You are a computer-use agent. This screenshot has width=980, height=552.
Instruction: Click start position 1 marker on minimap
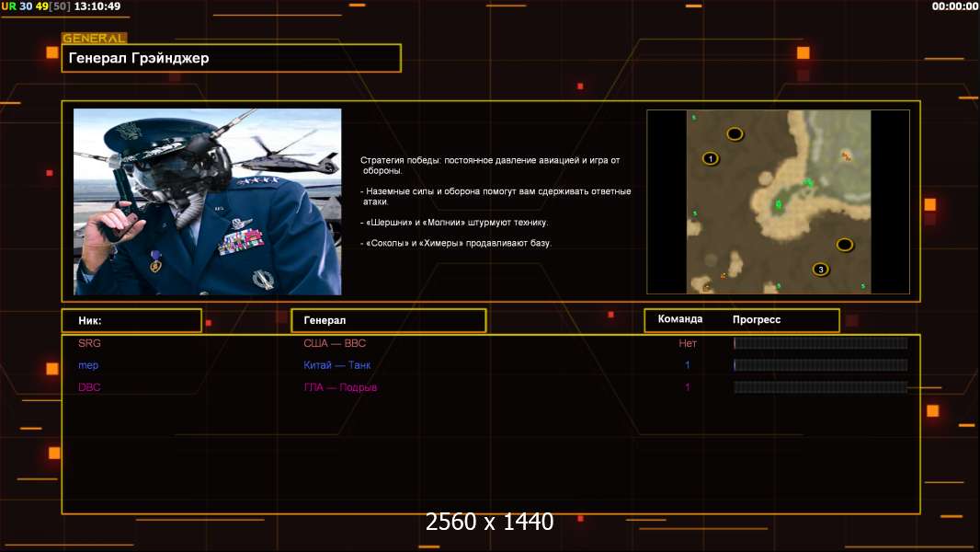tap(711, 158)
